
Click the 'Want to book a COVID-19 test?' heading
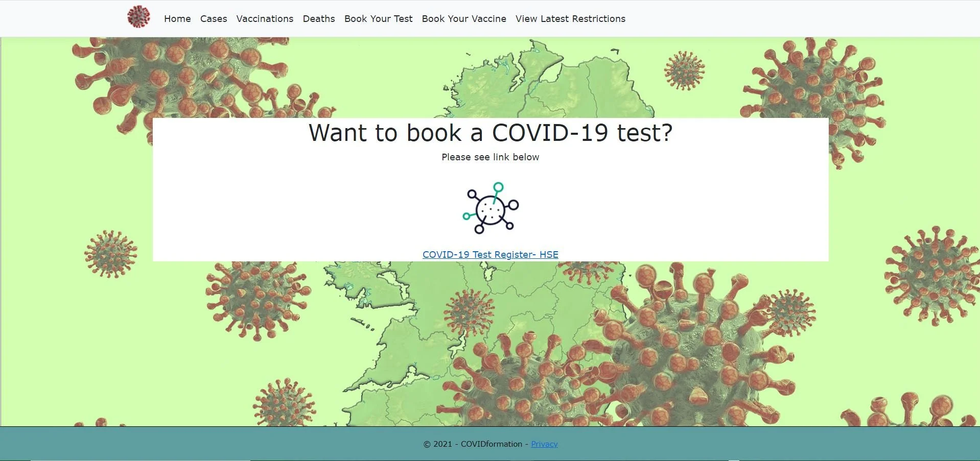coord(491,133)
